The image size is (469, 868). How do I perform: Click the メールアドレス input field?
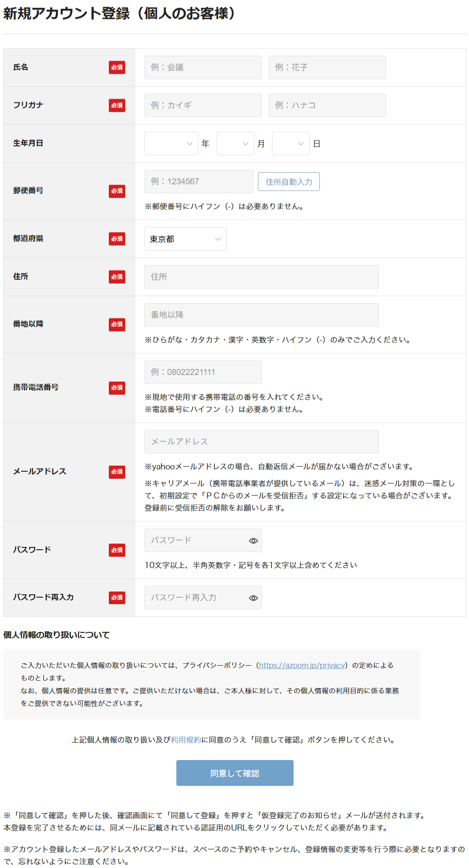[261, 442]
